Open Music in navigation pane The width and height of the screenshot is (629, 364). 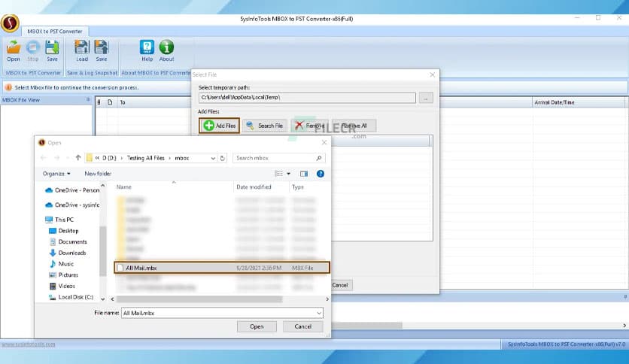pos(62,264)
